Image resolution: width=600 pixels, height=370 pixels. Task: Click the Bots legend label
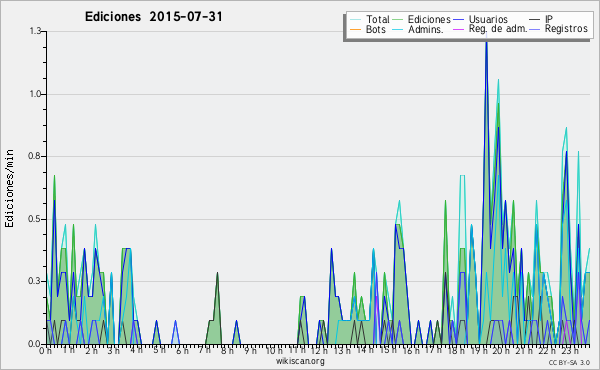(375, 29)
